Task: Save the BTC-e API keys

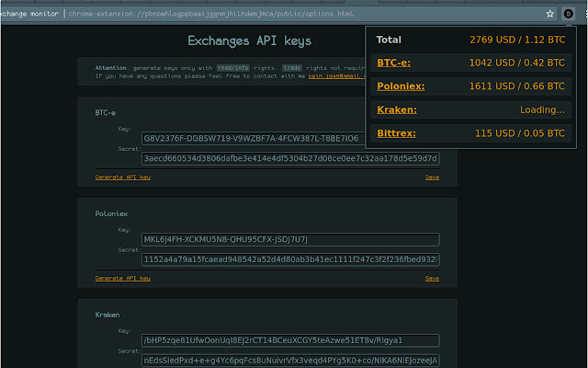Action: [x=432, y=177]
